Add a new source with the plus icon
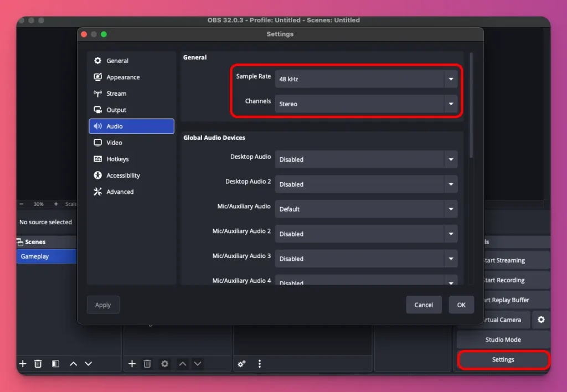This screenshot has width=567, height=392. coord(132,364)
